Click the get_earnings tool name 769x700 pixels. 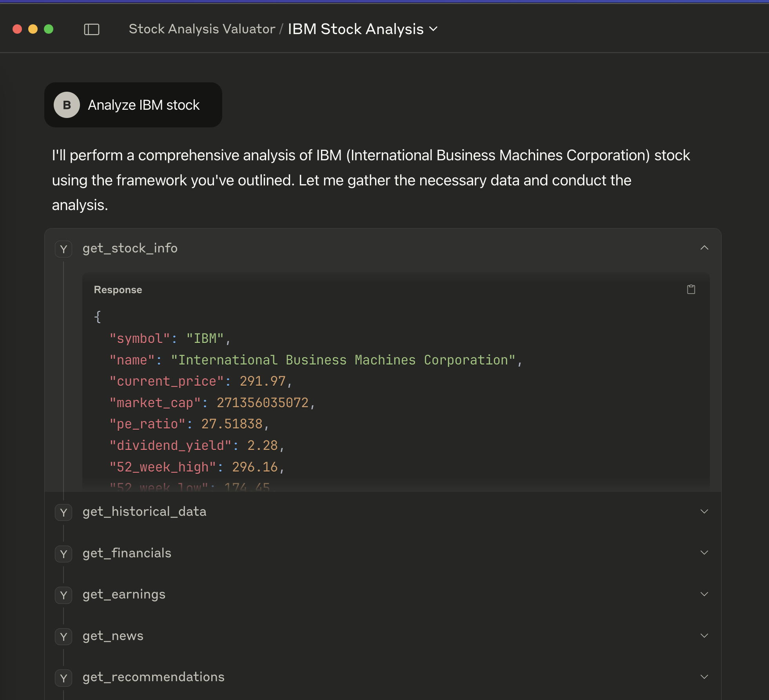coord(124,595)
